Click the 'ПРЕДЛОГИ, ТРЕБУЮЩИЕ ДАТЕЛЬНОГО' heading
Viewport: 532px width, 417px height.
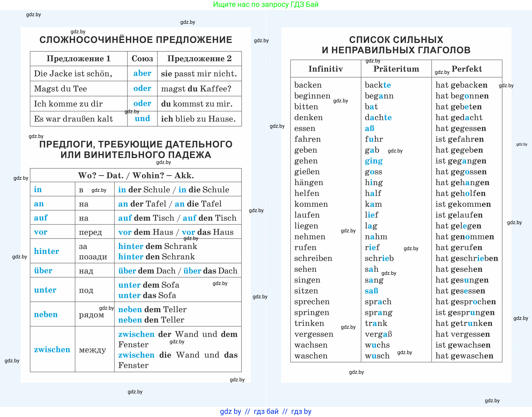[136, 144]
